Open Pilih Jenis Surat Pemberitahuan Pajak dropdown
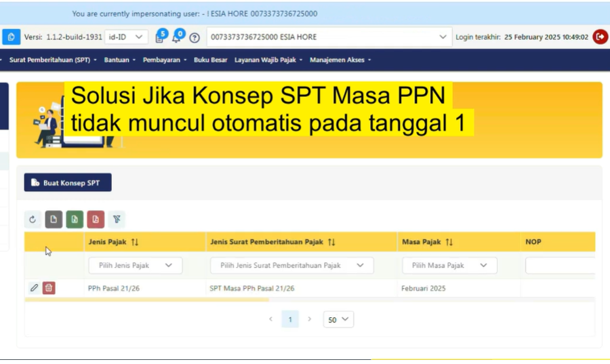Image resolution: width=610 pixels, height=364 pixels. (x=291, y=265)
